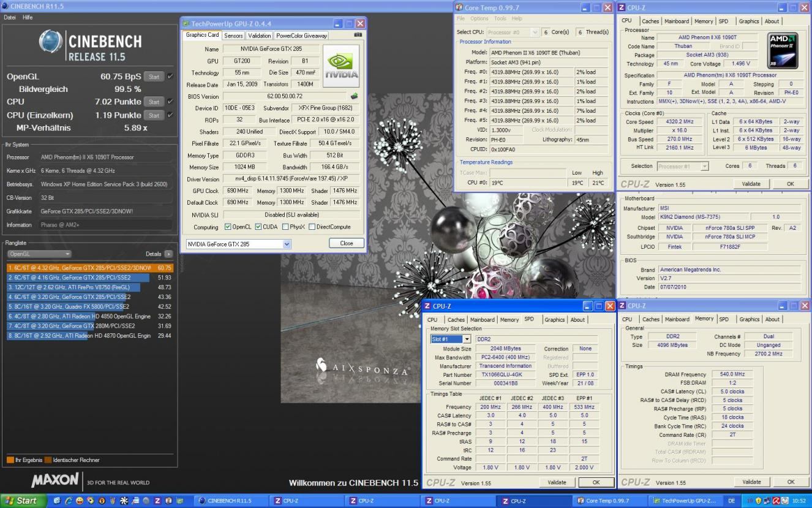Switch to CINEBENCH R11.5 taskbar button
This screenshot has width=812, height=508.
tap(232, 501)
